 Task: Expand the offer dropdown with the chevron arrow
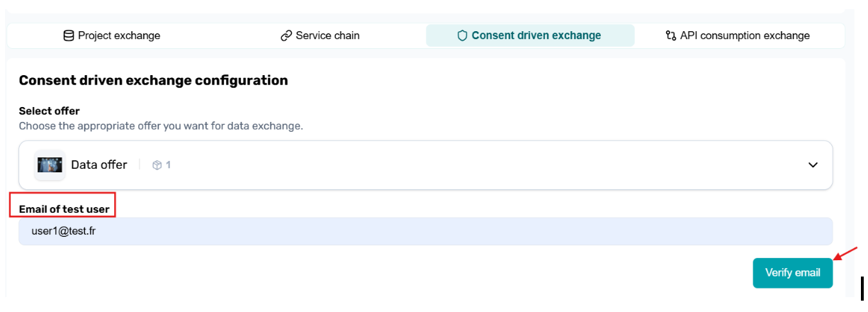pyautogui.click(x=813, y=165)
